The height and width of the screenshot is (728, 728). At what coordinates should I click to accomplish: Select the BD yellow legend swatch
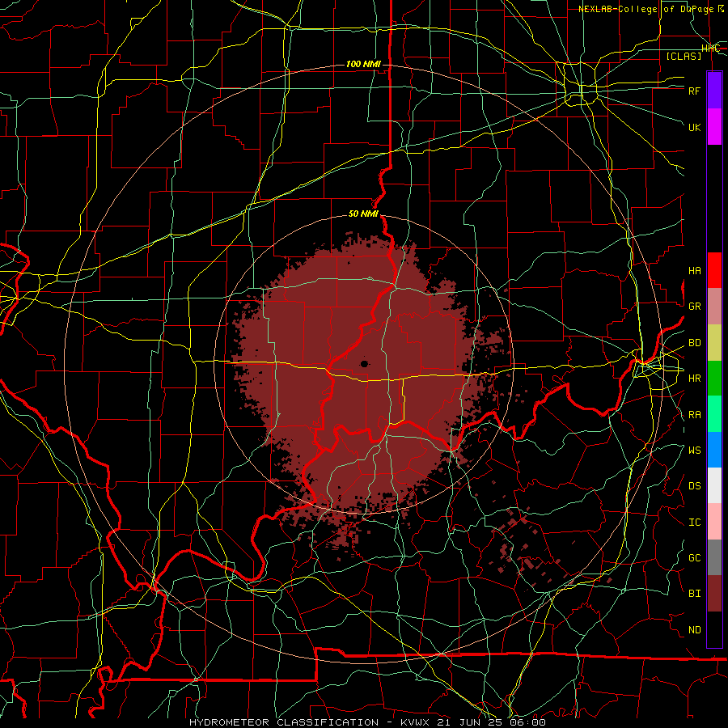[714, 342]
